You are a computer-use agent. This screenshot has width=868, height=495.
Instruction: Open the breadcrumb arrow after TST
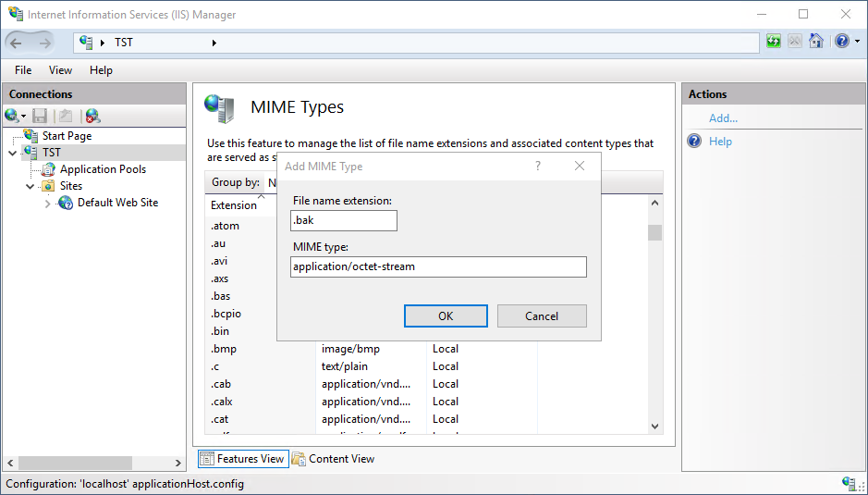coord(214,43)
